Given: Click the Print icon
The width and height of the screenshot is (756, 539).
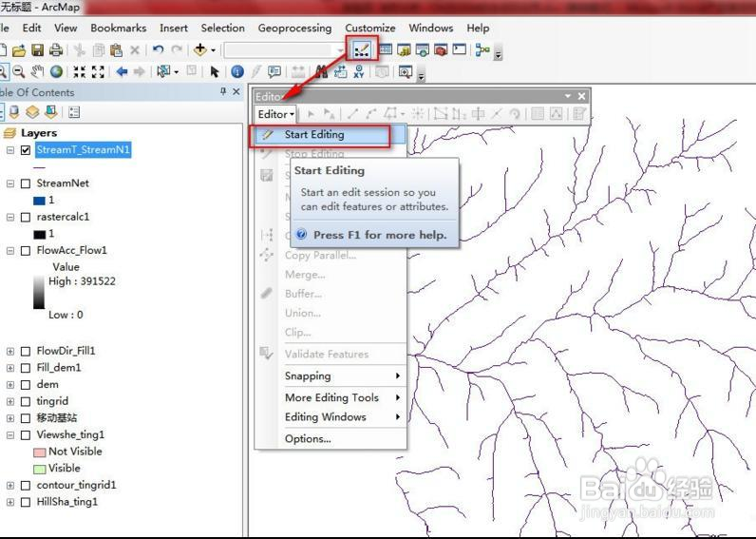Looking at the screenshot, I should [x=56, y=50].
